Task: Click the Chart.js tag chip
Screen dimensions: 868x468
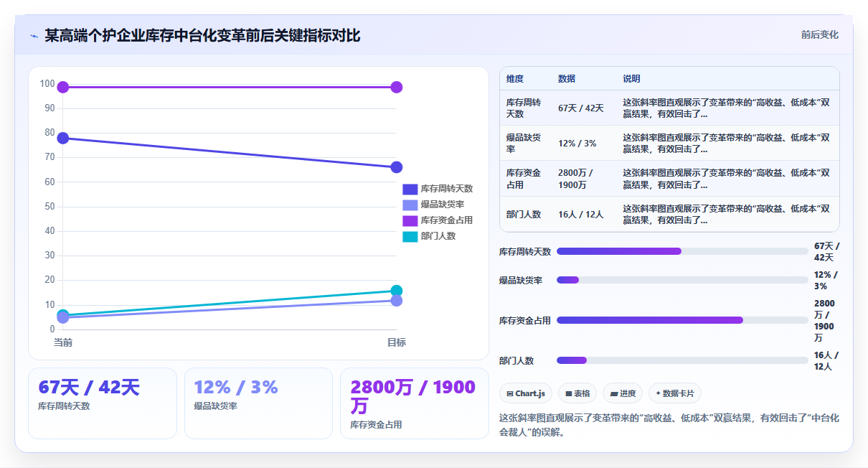Action: coord(526,393)
